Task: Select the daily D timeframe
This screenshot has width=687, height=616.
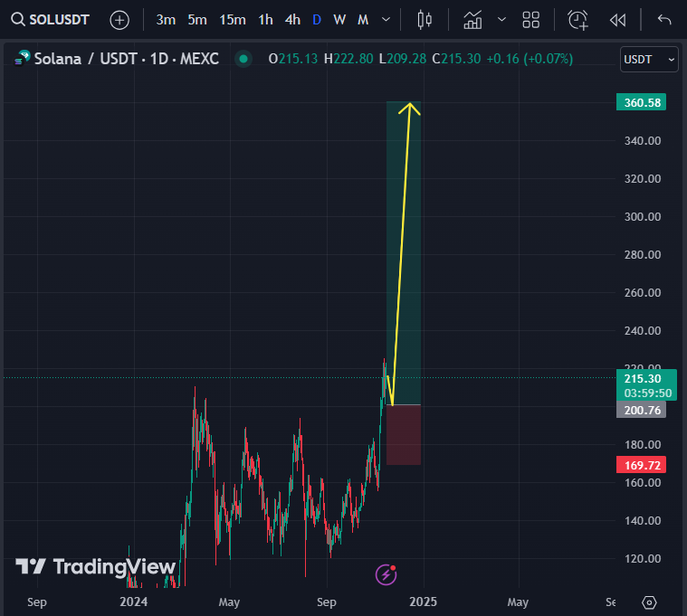Action: (x=317, y=20)
